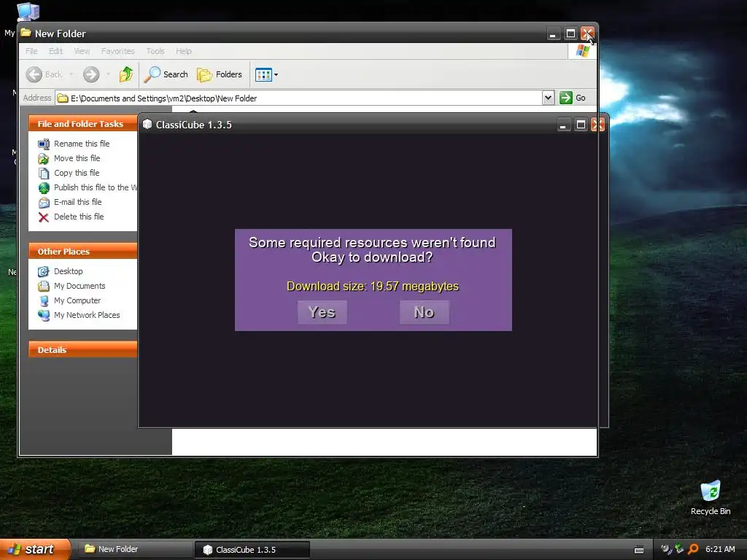Collapse the File and Folder Tasks header

pyautogui.click(x=83, y=124)
